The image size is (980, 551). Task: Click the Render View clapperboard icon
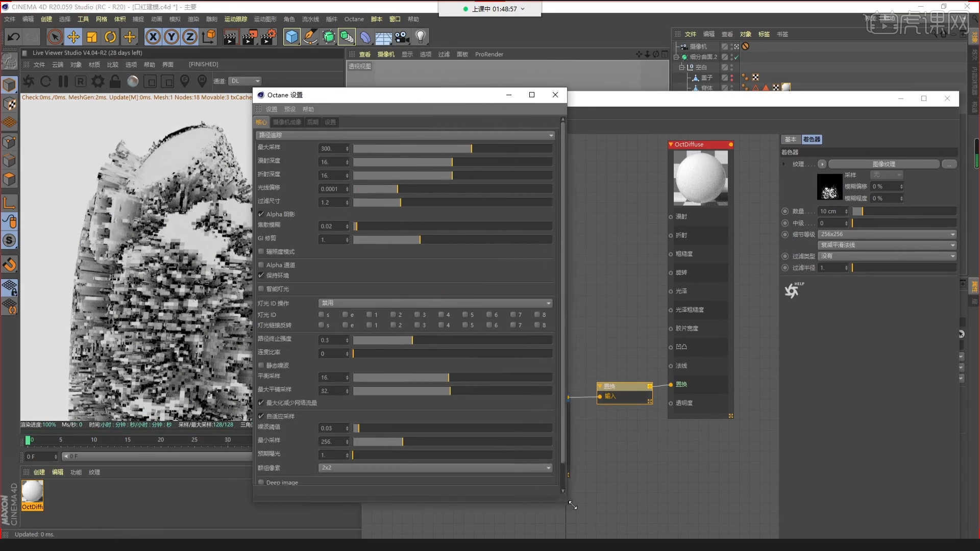pyautogui.click(x=230, y=37)
